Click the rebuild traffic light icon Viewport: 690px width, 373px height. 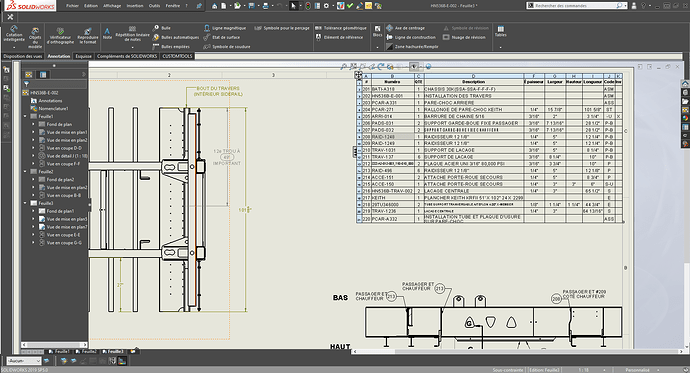[x=308, y=6]
